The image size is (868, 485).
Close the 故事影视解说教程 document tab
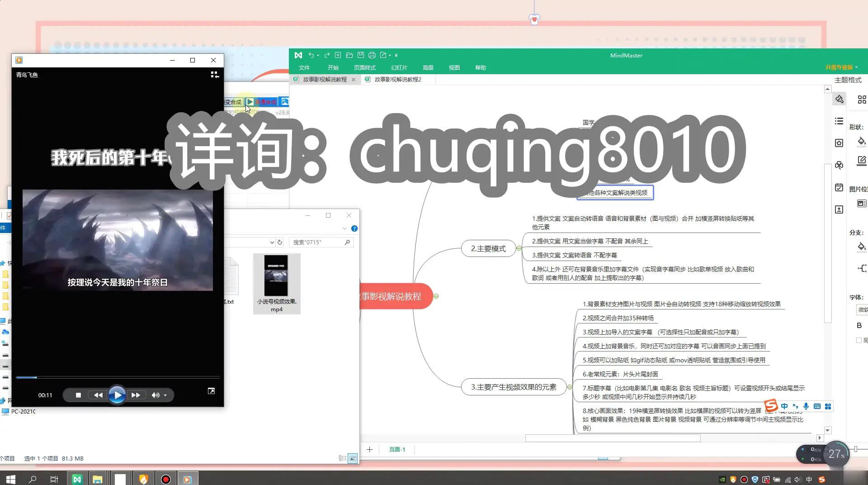click(354, 80)
